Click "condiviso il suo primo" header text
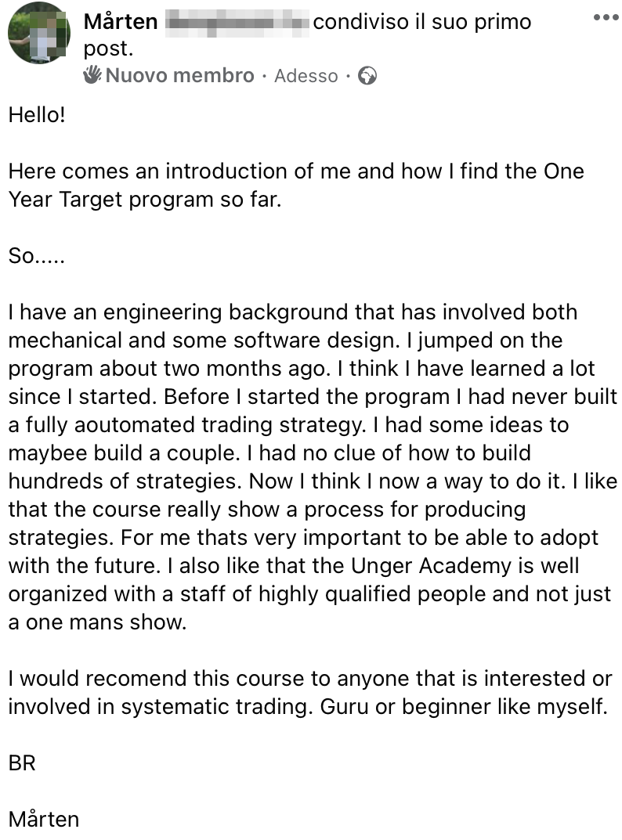Screen dimensions: 622x840 [421, 23]
